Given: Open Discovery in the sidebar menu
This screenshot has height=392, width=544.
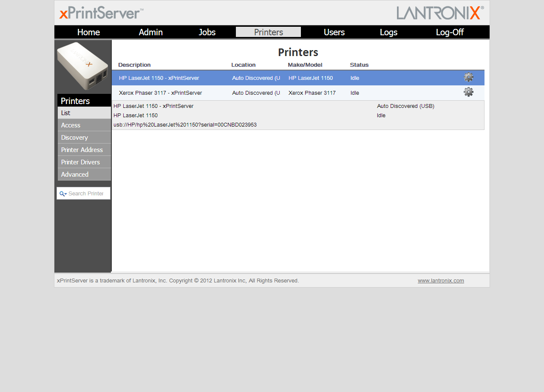Looking at the screenshot, I should [84, 138].
